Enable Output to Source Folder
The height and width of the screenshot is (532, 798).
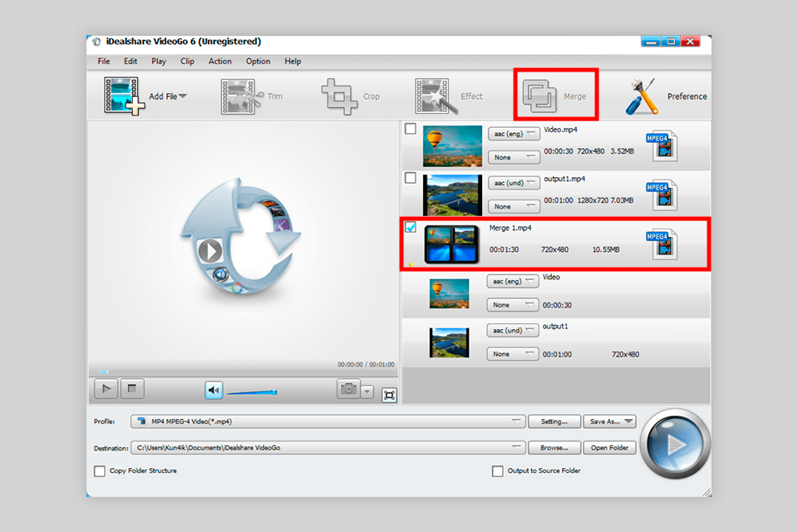click(x=498, y=471)
